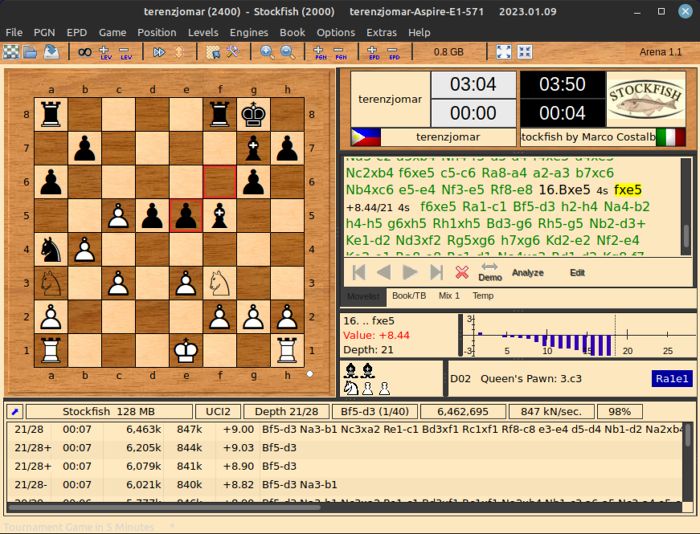Click the Analyze button
The image size is (700, 534).
coord(528,273)
